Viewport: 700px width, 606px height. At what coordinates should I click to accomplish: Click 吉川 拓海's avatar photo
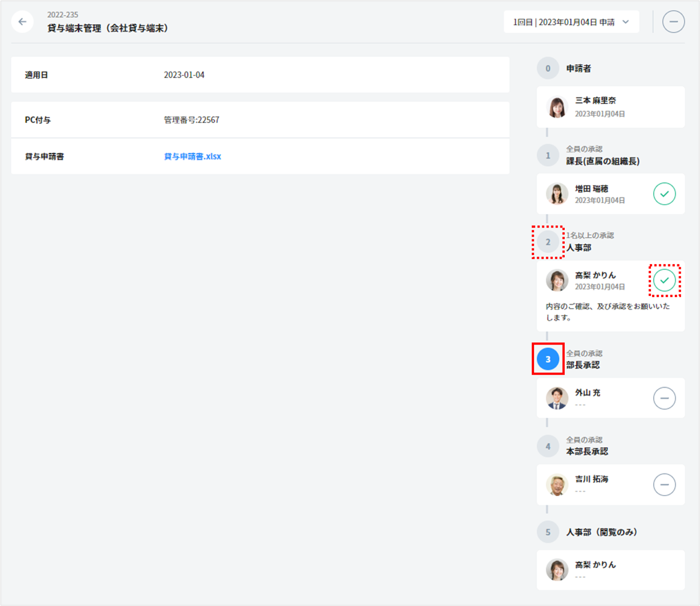pyautogui.click(x=557, y=485)
